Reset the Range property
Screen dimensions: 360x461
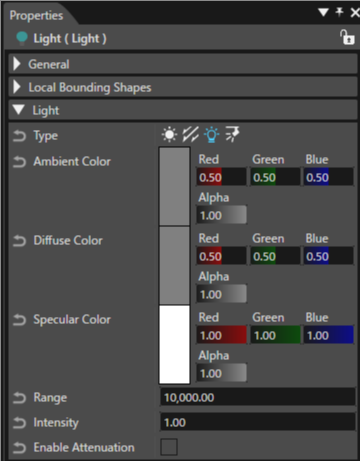click(x=19, y=398)
